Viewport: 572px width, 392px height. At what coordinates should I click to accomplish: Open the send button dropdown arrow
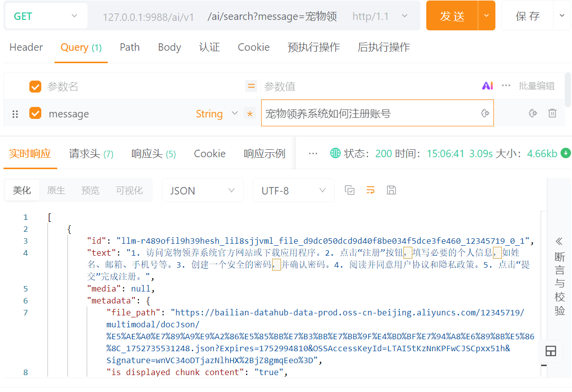coord(486,16)
